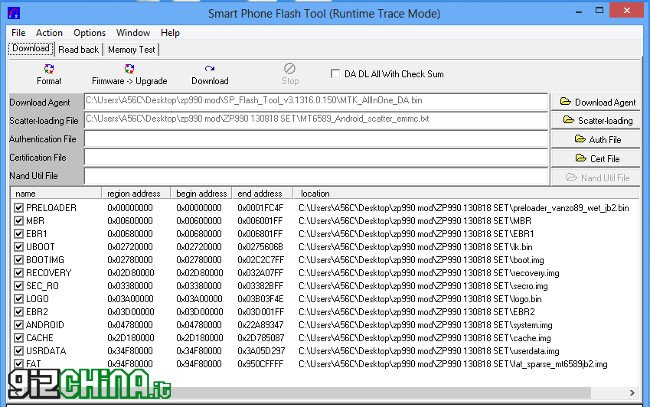Close the Smart Phone Flash Tool window
The height and width of the screenshot is (407, 650).
pyautogui.click(x=626, y=10)
